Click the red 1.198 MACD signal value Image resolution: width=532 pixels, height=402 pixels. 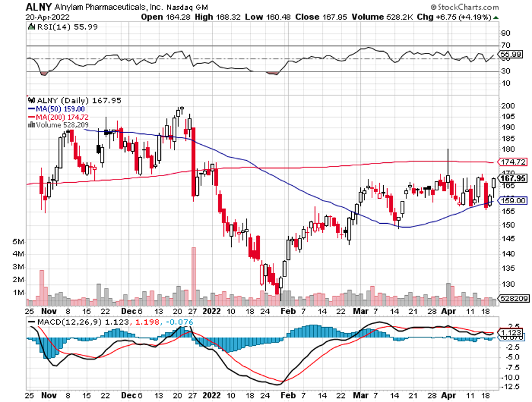(147, 322)
